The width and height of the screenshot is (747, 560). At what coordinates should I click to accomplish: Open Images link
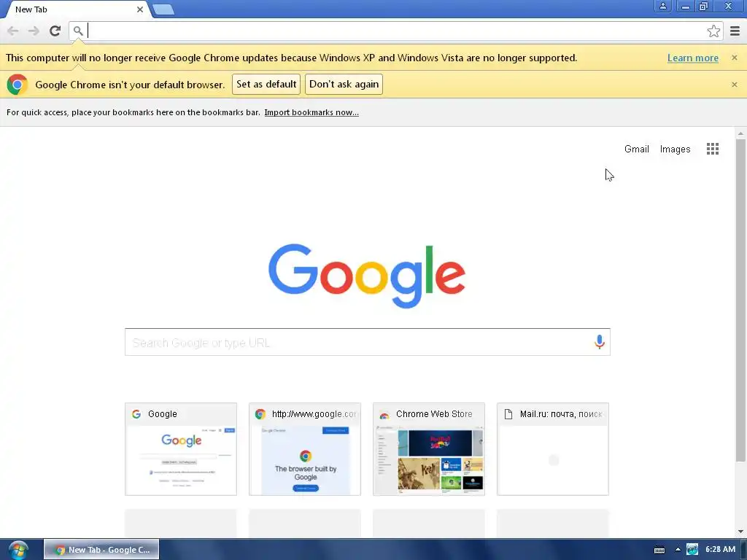click(675, 149)
